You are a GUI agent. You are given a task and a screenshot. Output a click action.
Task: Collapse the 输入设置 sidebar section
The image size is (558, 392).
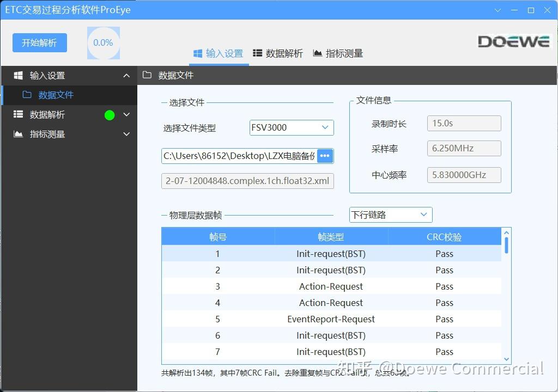click(x=126, y=75)
